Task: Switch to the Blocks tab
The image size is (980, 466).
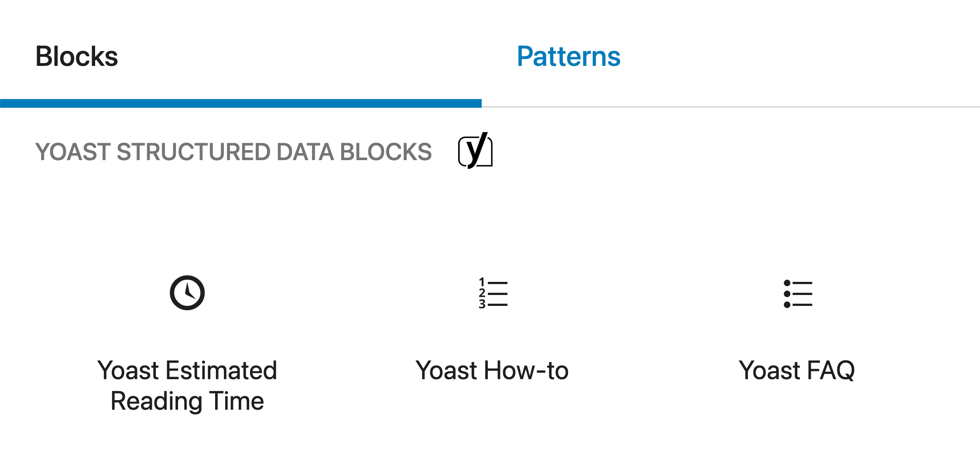Action: point(77,57)
